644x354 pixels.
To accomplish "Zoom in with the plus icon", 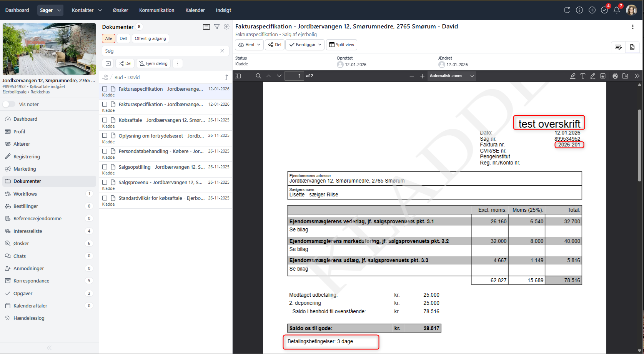I will (422, 76).
